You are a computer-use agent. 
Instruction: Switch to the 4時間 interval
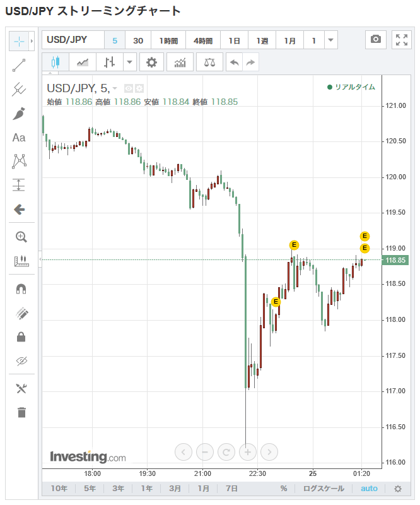click(x=203, y=40)
